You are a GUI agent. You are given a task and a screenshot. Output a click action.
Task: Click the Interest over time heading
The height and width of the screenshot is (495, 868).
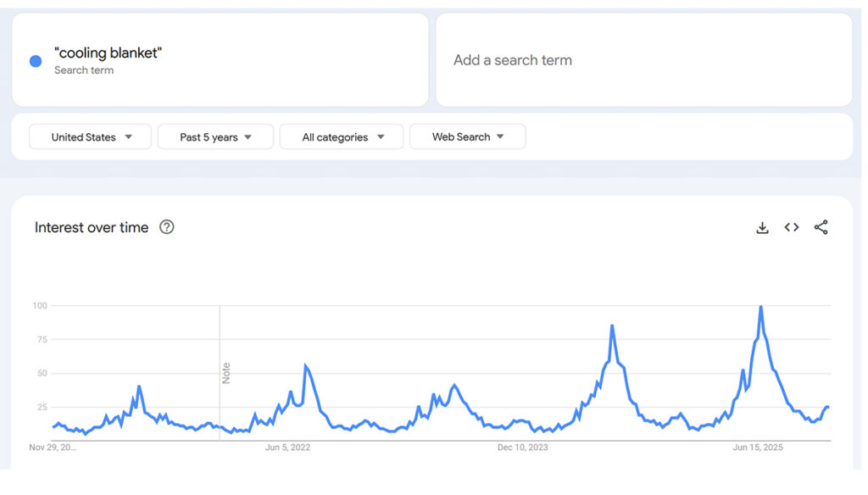pos(92,227)
